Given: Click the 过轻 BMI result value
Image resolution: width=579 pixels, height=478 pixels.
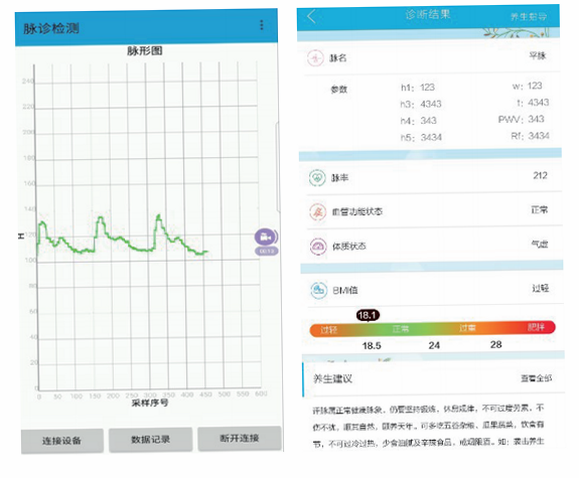Looking at the screenshot, I should 540,288.
